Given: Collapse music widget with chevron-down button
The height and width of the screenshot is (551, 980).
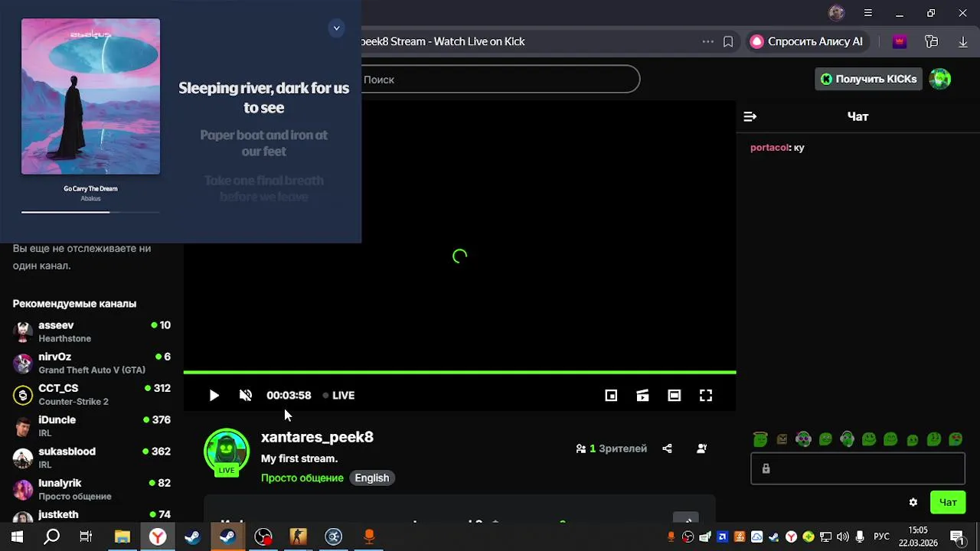Looking at the screenshot, I should [x=336, y=28].
